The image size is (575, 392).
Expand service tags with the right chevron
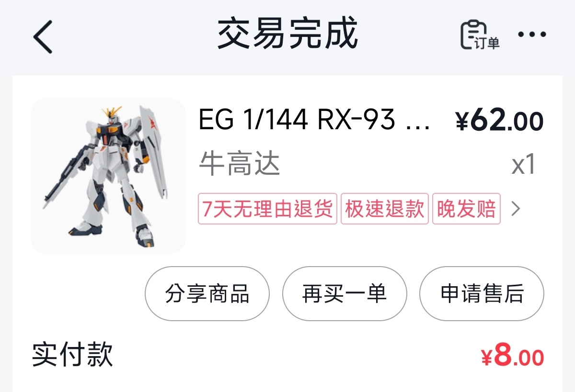point(516,209)
